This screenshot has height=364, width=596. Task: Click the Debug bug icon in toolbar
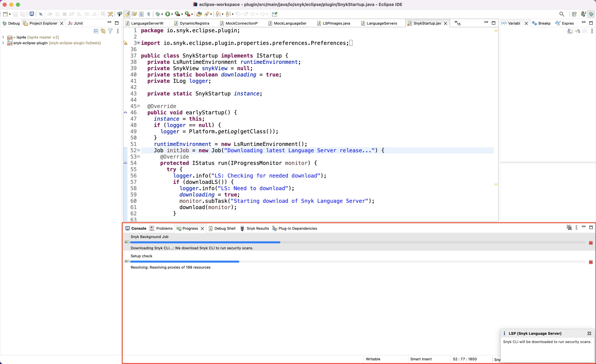[x=158, y=14]
